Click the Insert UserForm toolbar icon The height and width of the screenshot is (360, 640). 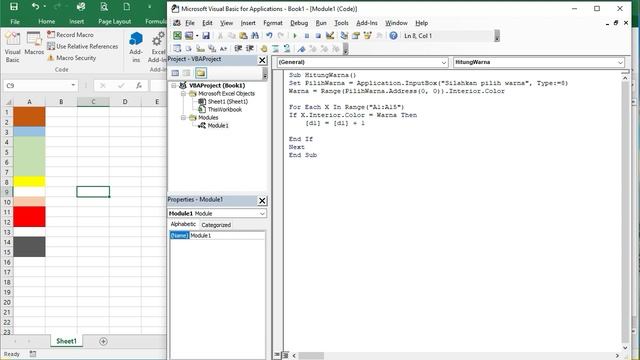(189, 36)
